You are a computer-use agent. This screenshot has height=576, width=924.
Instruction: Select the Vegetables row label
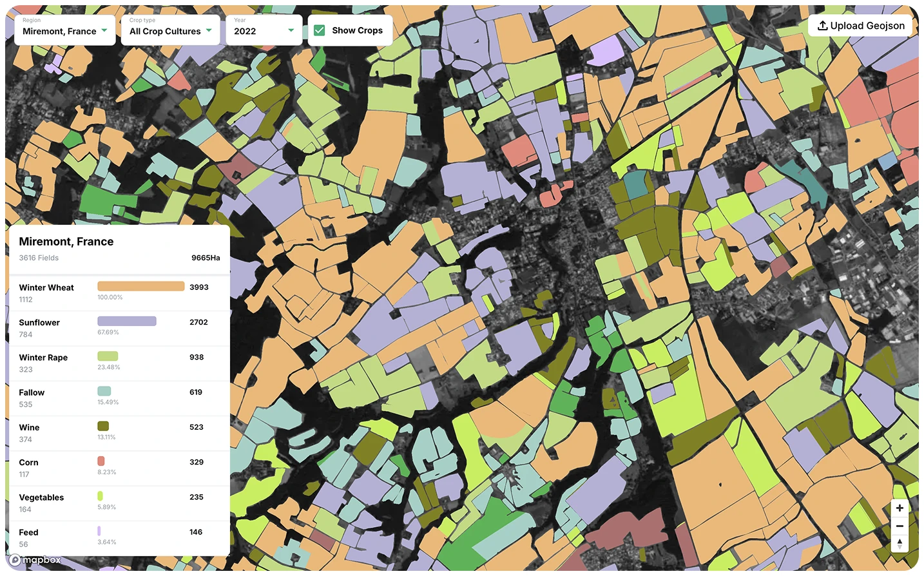[x=41, y=497]
